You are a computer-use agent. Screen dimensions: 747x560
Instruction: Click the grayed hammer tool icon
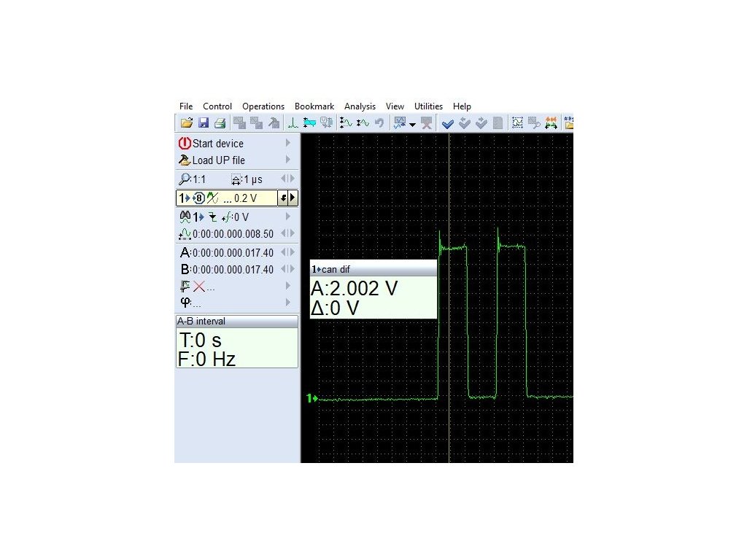[x=274, y=122]
